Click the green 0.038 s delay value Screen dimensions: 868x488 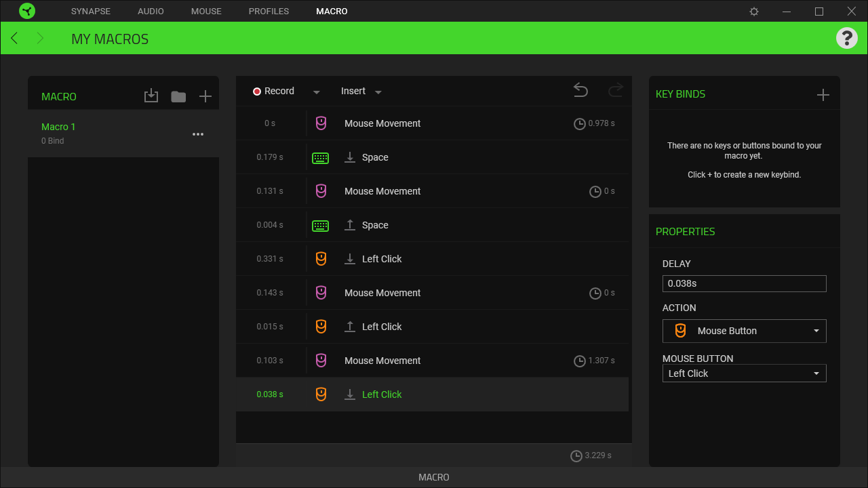point(270,394)
